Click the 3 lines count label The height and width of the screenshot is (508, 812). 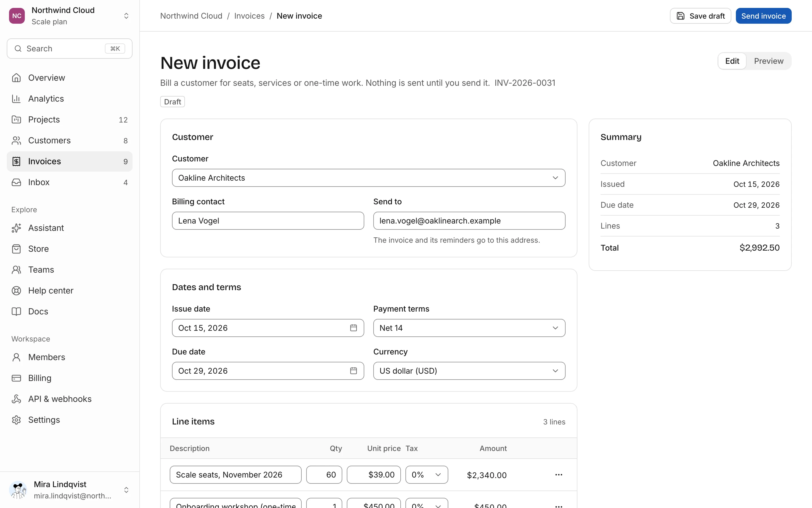(554, 422)
